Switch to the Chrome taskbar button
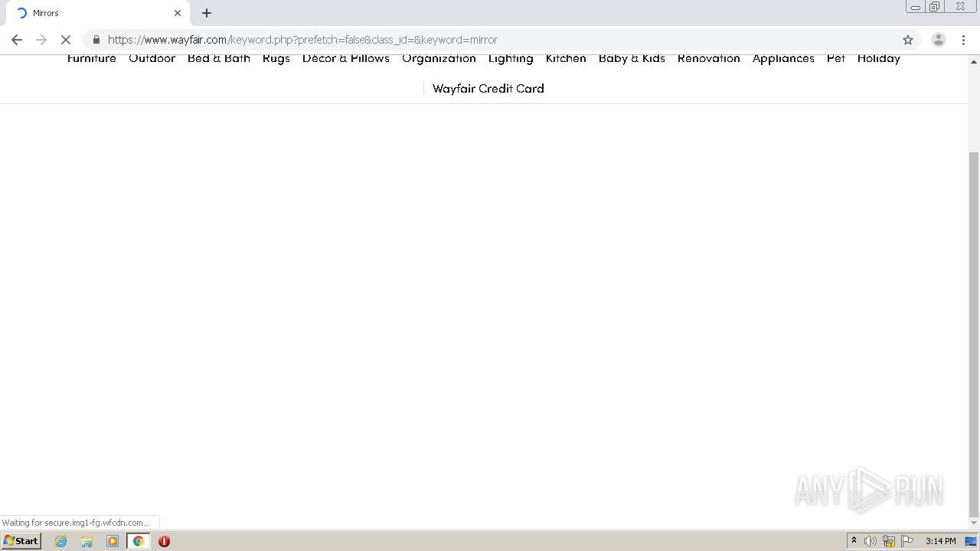980x551 pixels. [139, 541]
